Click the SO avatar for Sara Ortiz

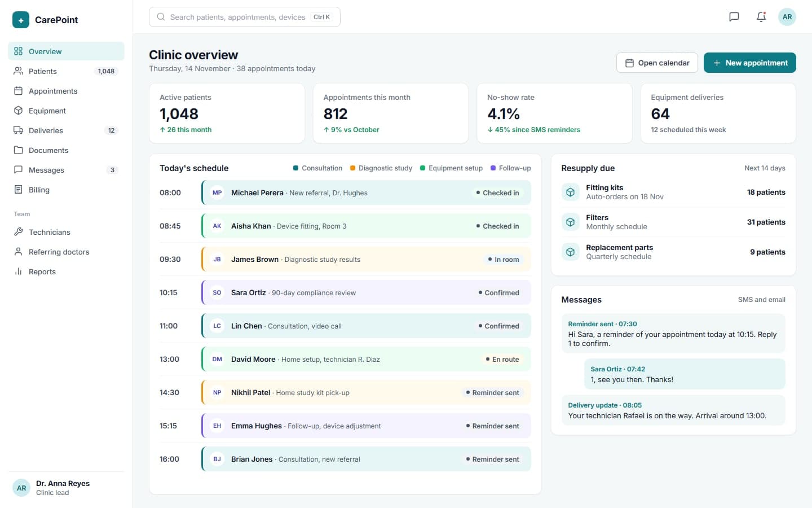(x=217, y=292)
